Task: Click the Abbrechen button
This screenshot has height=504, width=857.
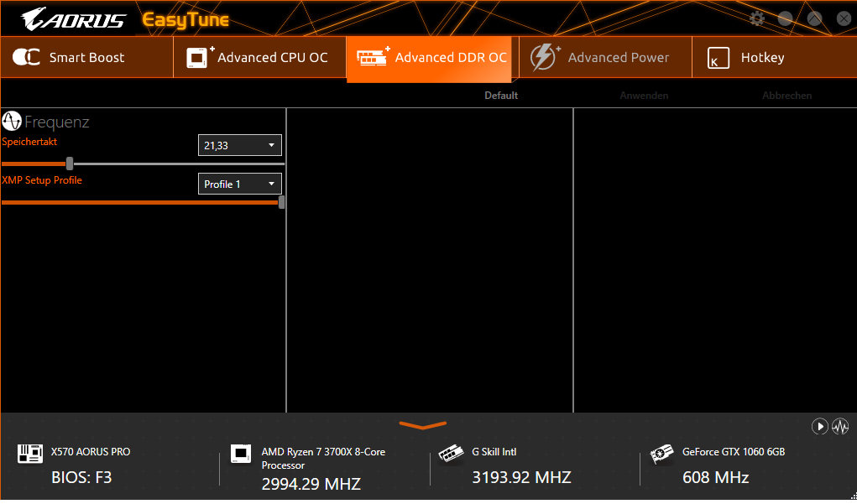Action: pos(787,96)
